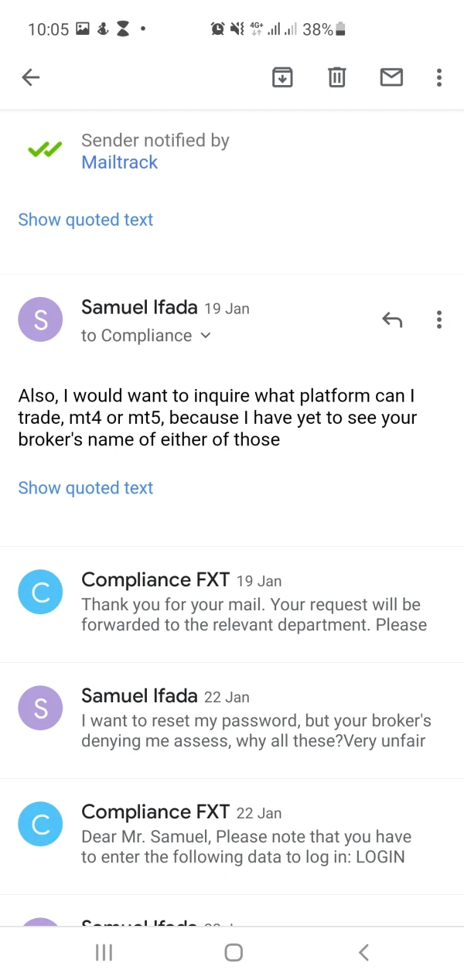Mark conversation as unread envelope icon
Image resolution: width=464 pixels, height=980 pixels.
pos(391,77)
